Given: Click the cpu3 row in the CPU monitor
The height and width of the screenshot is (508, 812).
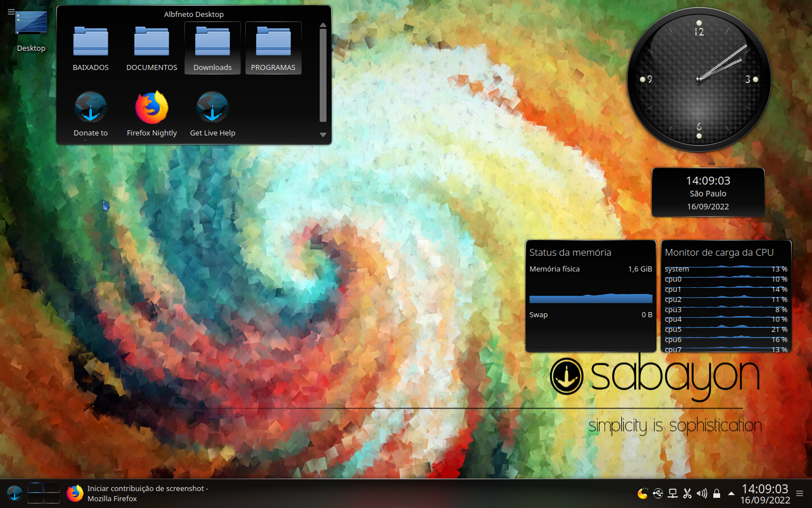Looking at the screenshot, I should (726, 310).
